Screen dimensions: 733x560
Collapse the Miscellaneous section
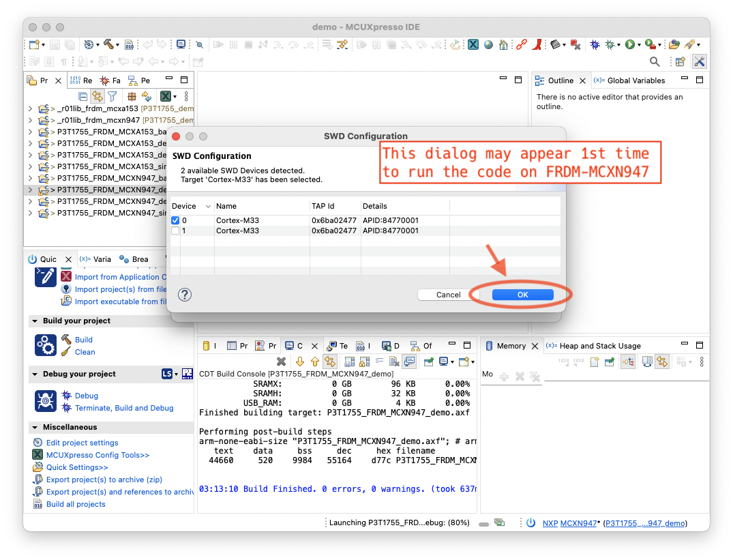point(34,428)
